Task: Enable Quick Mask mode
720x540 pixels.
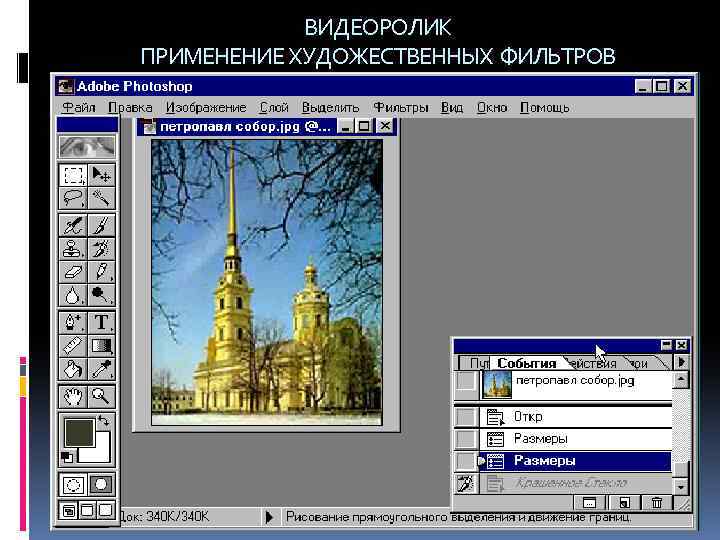Action: click(x=101, y=484)
